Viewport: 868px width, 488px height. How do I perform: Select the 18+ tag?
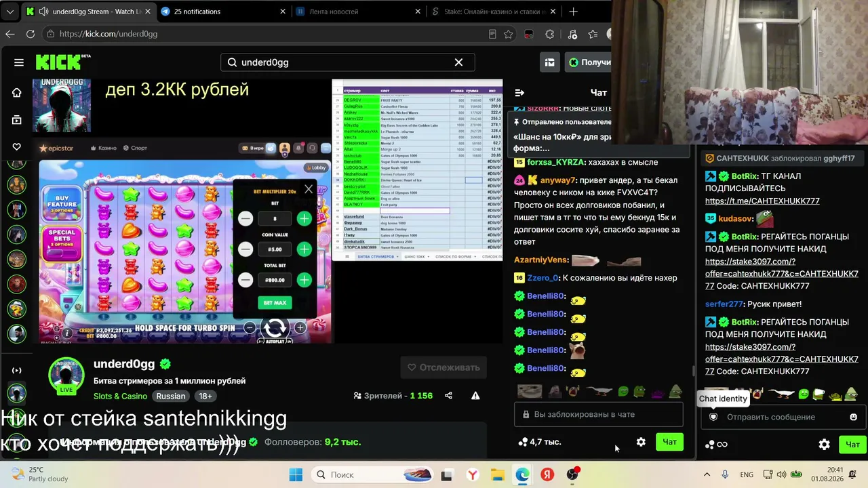(x=205, y=396)
